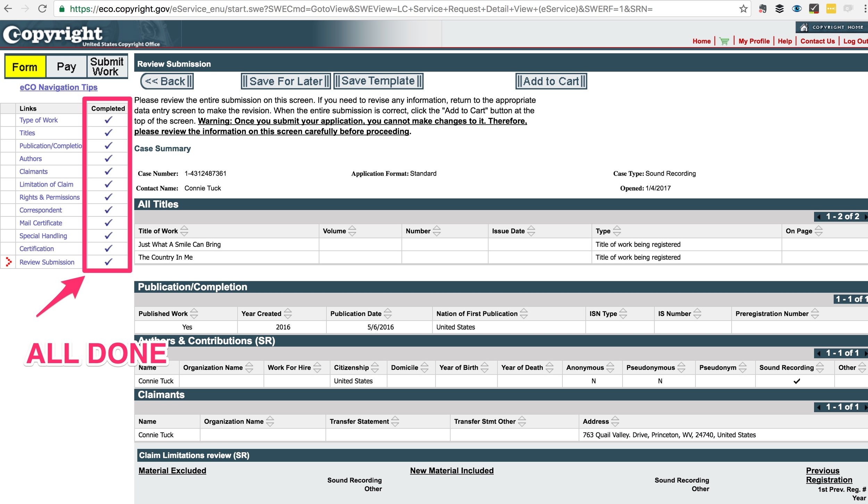The height and width of the screenshot is (504, 868).
Task: Open the Special Handling link
Action: tap(43, 236)
